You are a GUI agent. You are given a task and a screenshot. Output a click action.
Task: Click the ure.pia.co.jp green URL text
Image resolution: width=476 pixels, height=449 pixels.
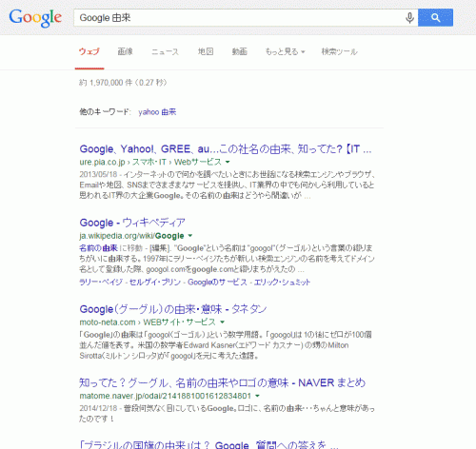(150, 162)
